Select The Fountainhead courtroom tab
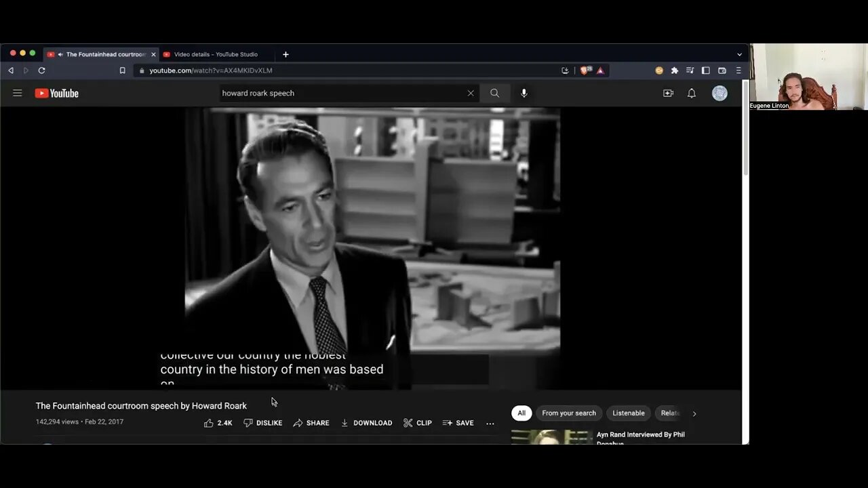 (x=100, y=54)
